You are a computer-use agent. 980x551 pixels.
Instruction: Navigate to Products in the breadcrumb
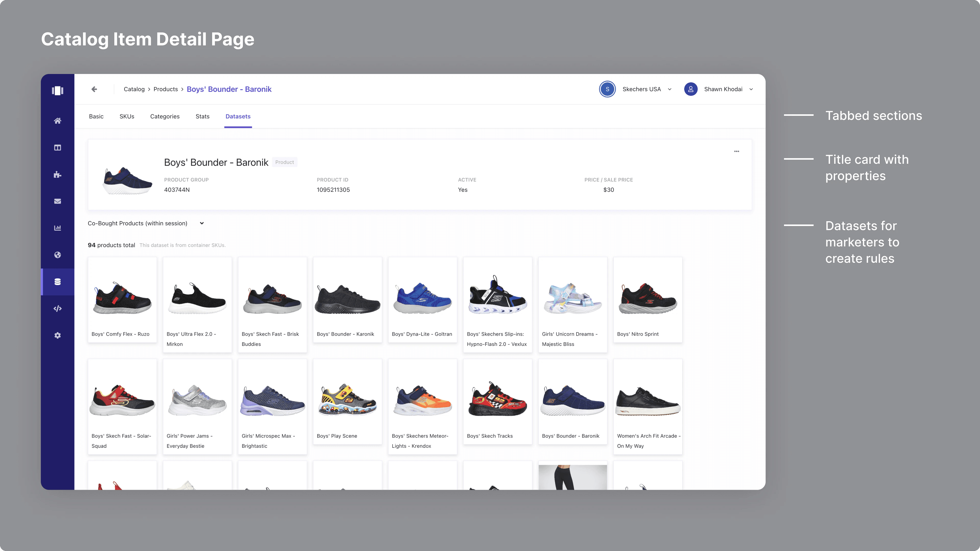165,89
